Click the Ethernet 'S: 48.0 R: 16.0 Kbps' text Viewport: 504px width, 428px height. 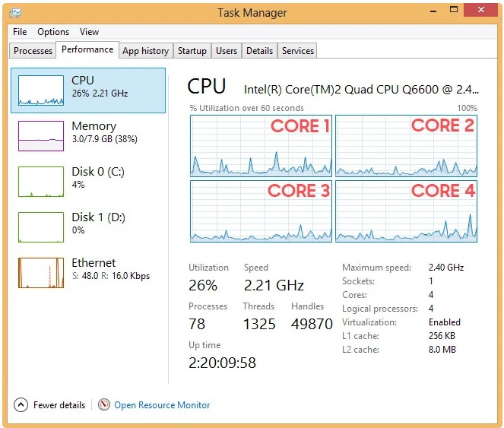coord(111,276)
